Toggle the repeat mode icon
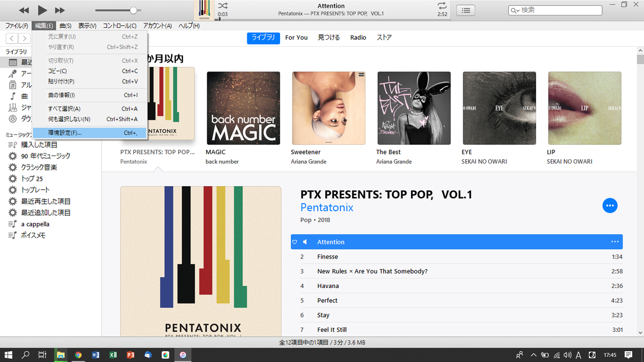The width and height of the screenshot is (644, 362). coord(442,5)
